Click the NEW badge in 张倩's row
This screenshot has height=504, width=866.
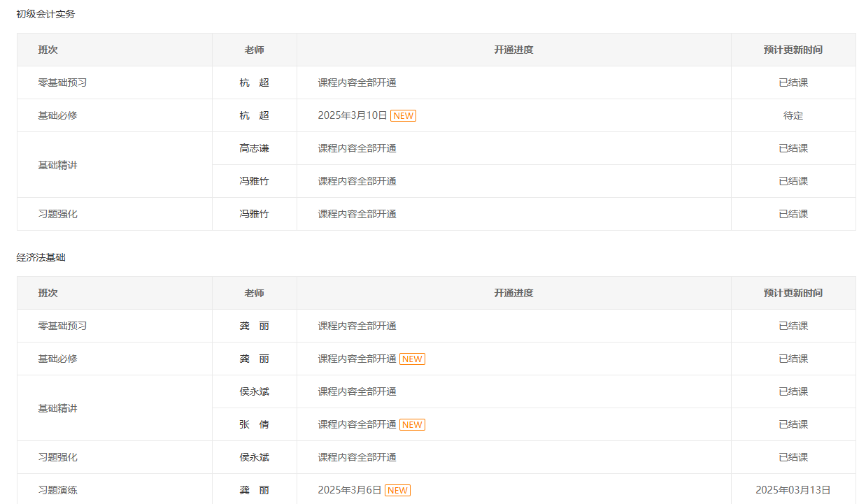pyautogui.click(x=412, y=424)
